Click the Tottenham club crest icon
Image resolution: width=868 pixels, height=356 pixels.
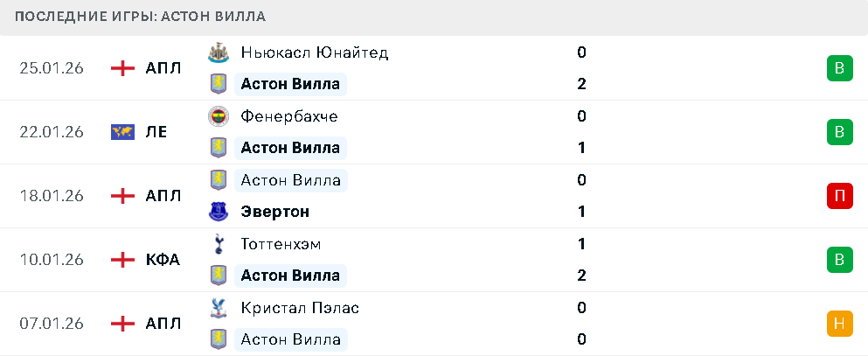[218, 244]
